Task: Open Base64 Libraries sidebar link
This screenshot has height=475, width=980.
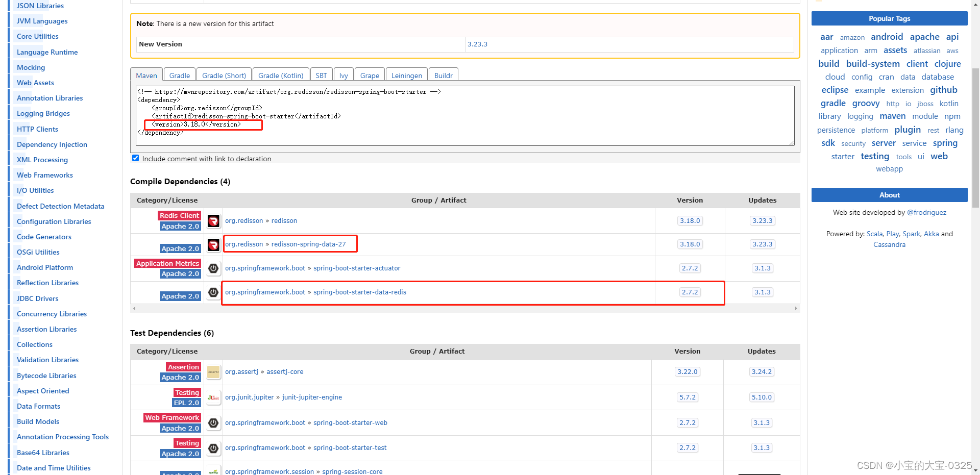Action: [43, 453]
